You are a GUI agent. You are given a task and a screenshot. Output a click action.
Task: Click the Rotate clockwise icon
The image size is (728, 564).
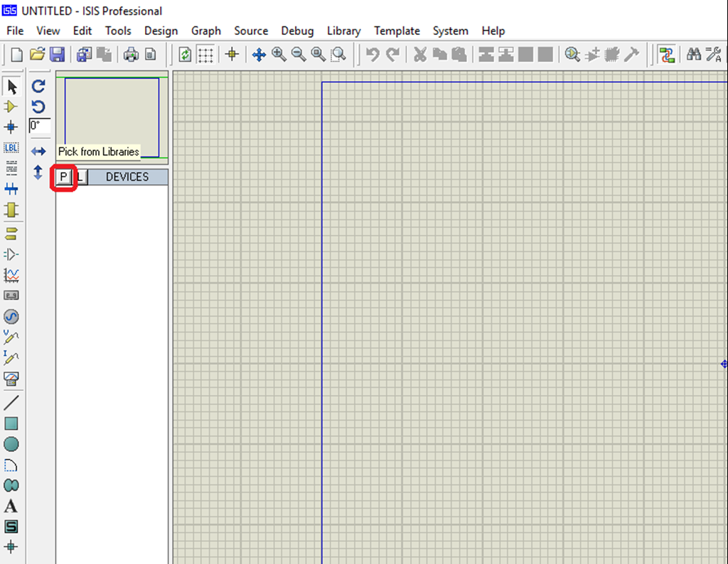click(x=39, y=87)
